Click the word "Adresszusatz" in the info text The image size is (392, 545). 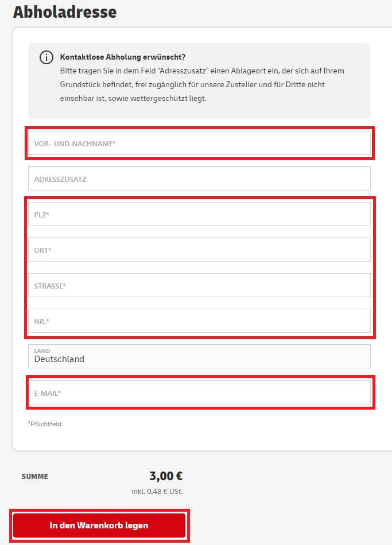183,71
